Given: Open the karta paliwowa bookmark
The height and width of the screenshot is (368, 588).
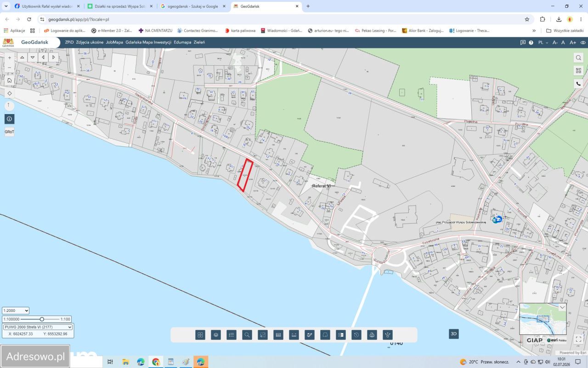Looking at the screenshot, I should 240,30.
